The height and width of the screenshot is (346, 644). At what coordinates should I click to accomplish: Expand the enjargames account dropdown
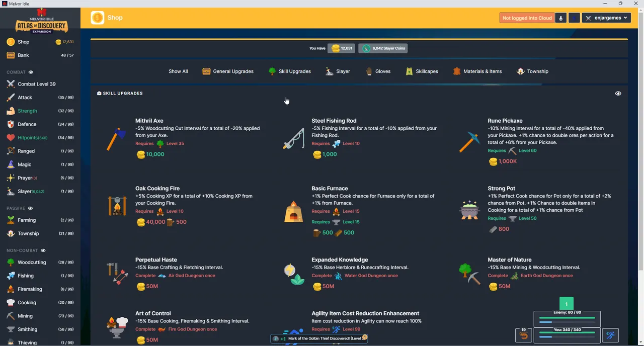tap(606, 18)
